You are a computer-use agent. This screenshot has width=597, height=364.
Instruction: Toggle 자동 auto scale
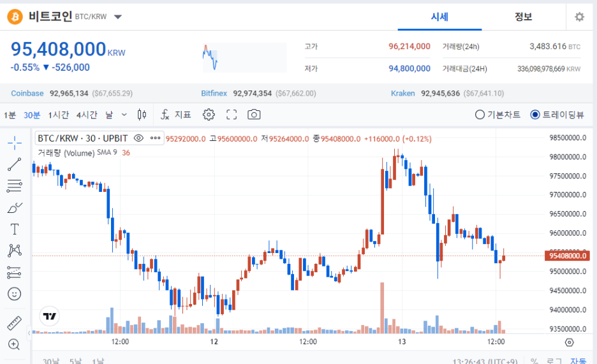tap(579, 361)
